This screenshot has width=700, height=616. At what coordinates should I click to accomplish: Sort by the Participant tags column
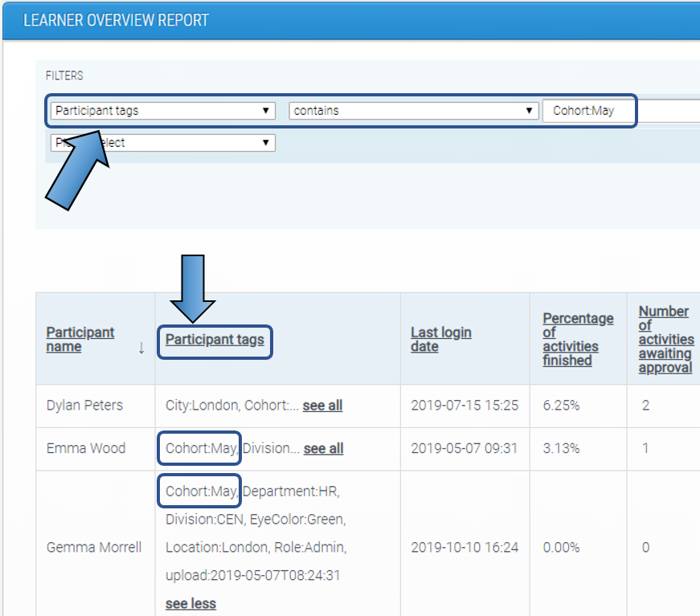pos(215,339)
